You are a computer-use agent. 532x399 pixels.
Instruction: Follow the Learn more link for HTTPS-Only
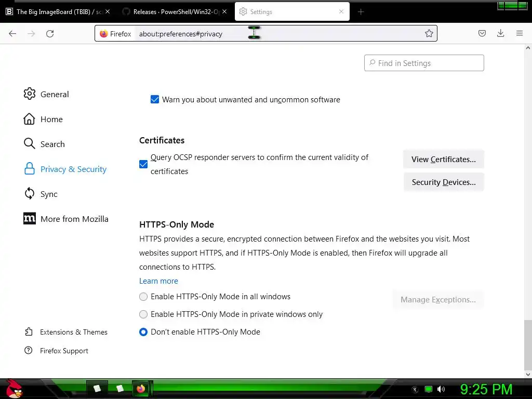[158, 281]
